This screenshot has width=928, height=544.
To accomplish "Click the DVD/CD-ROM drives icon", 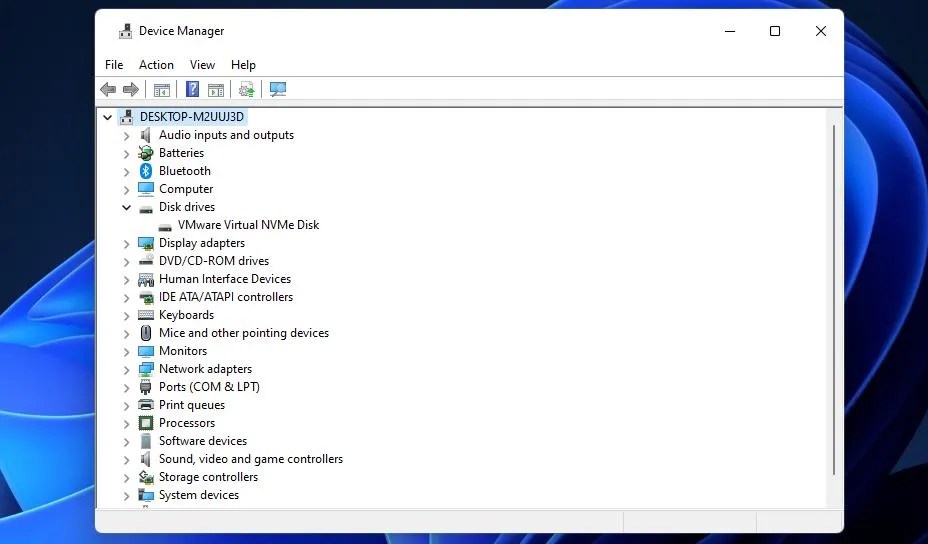I will pos(146,260).
